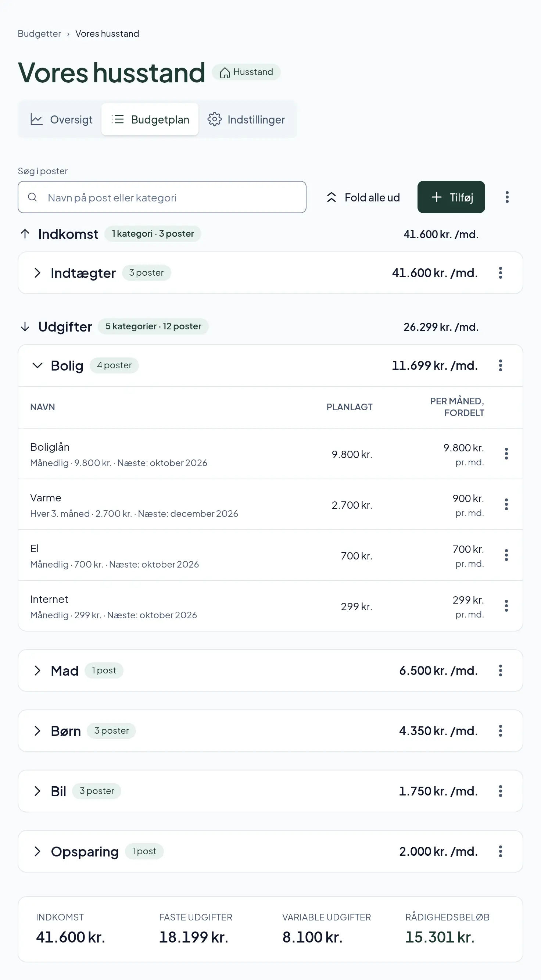Click the Internet row name
541x980 pixels.
click(49, 599)
